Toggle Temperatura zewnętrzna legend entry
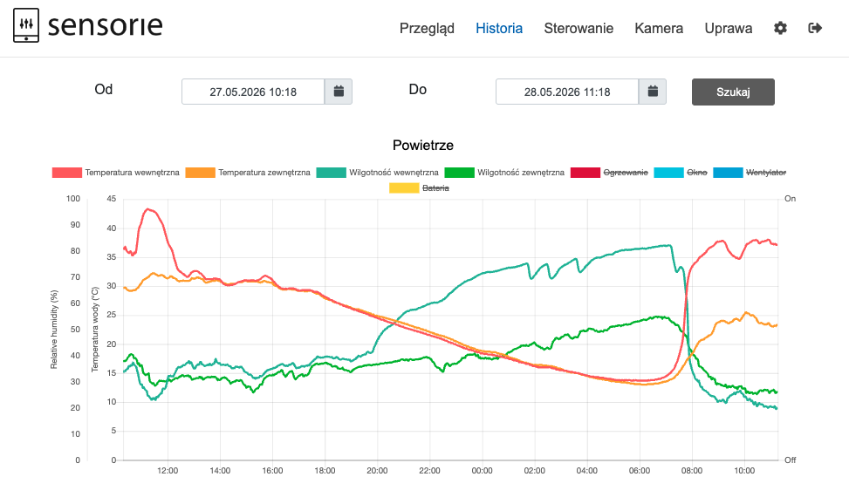The image size is (849, 504). pos(248,173)
